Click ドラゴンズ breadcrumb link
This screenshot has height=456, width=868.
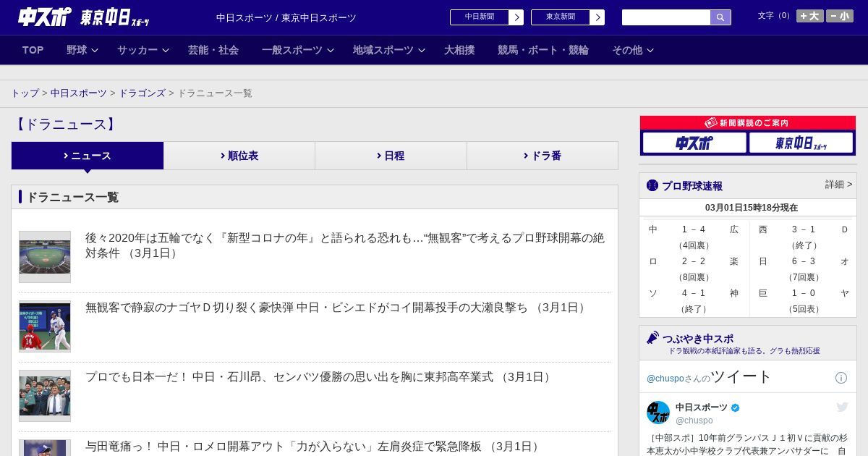click(x=142, y=93)
